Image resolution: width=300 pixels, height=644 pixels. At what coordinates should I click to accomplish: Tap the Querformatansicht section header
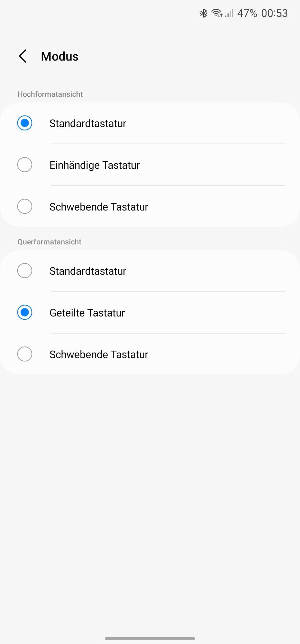50,242
